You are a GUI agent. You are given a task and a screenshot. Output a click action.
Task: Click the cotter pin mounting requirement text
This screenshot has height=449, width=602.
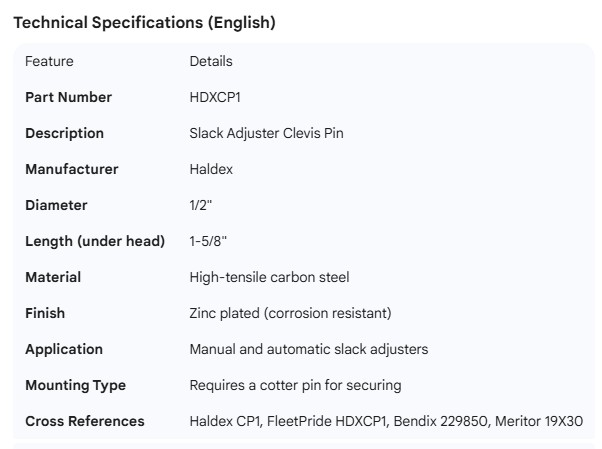[295, 385]
